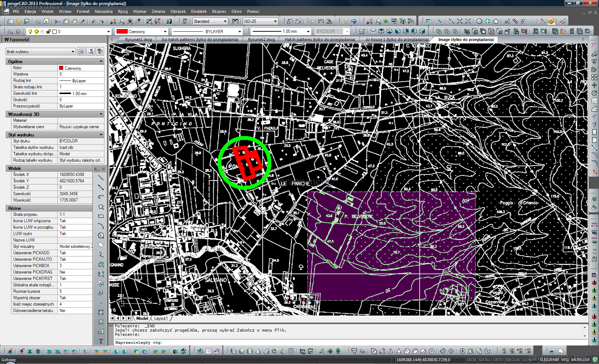Click the Open file folder icon
Image resolution: width=599 pixels, height=364 pixels.
pos(18,21)
